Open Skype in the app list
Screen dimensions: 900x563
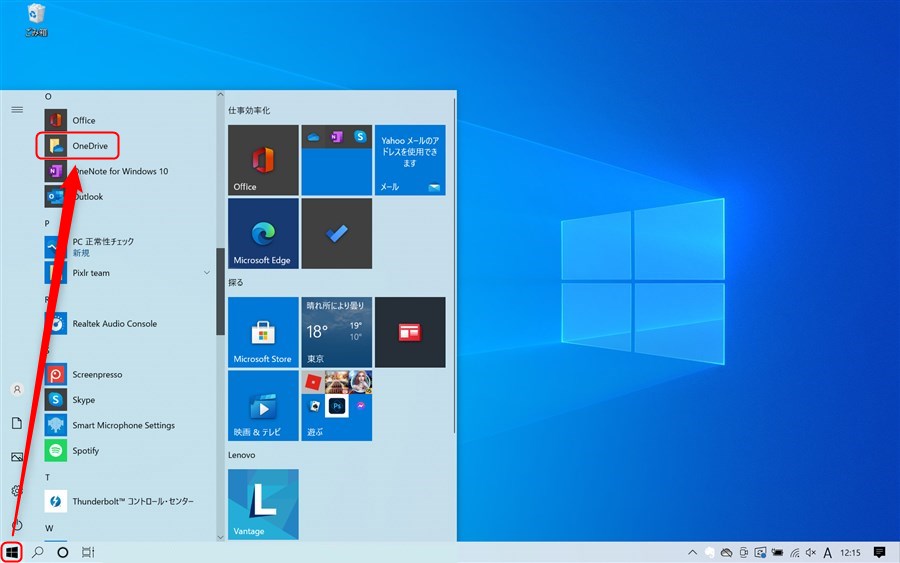[83, 400]
